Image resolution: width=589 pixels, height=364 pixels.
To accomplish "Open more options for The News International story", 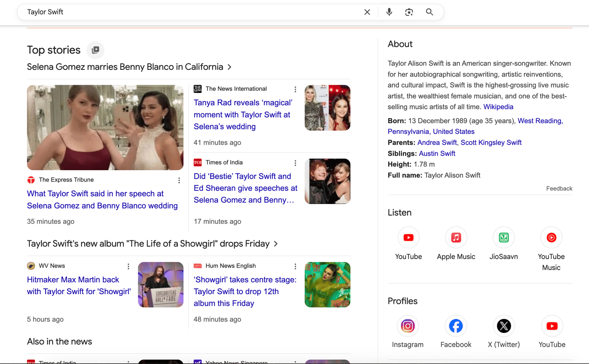I will (295, 89).
